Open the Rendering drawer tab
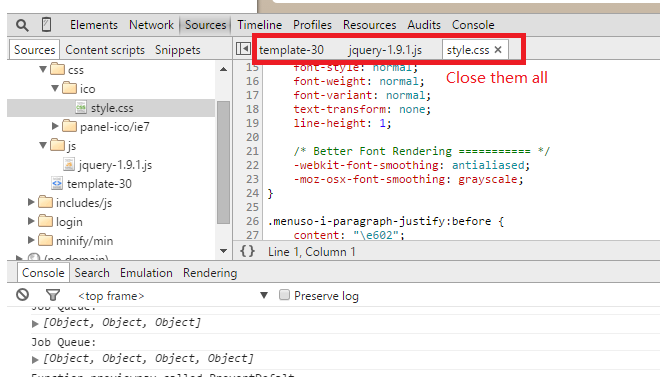Screen dimensions: 672x378 click(x=210, y=273)
